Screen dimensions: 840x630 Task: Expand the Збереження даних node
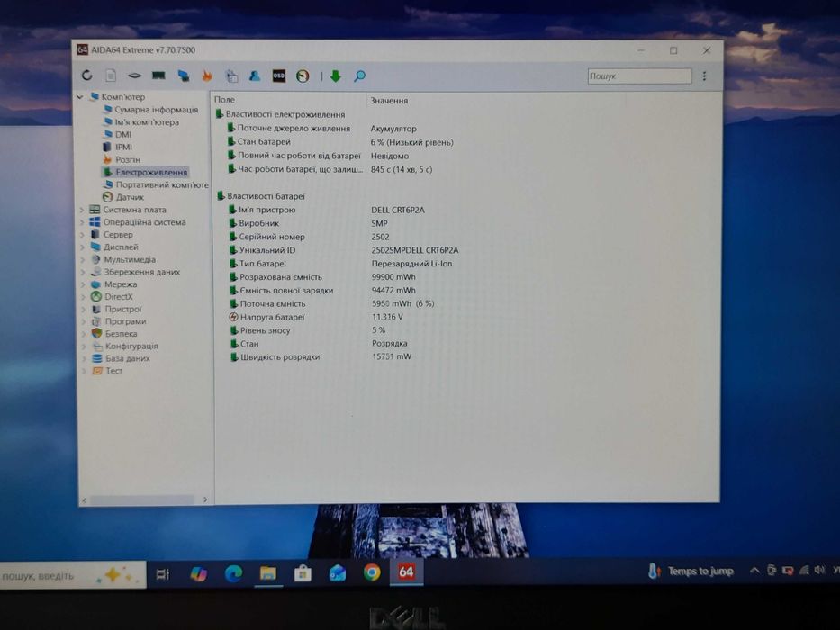click(83, 272)
